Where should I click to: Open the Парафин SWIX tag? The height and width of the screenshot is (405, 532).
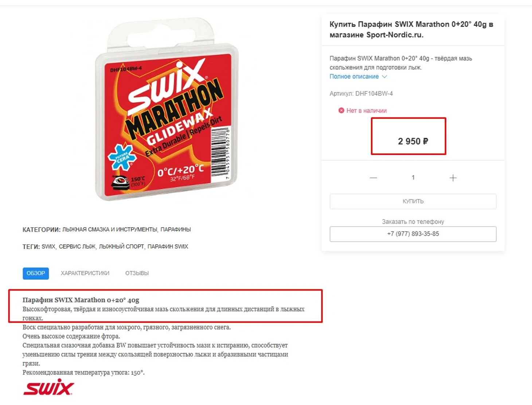168,247
